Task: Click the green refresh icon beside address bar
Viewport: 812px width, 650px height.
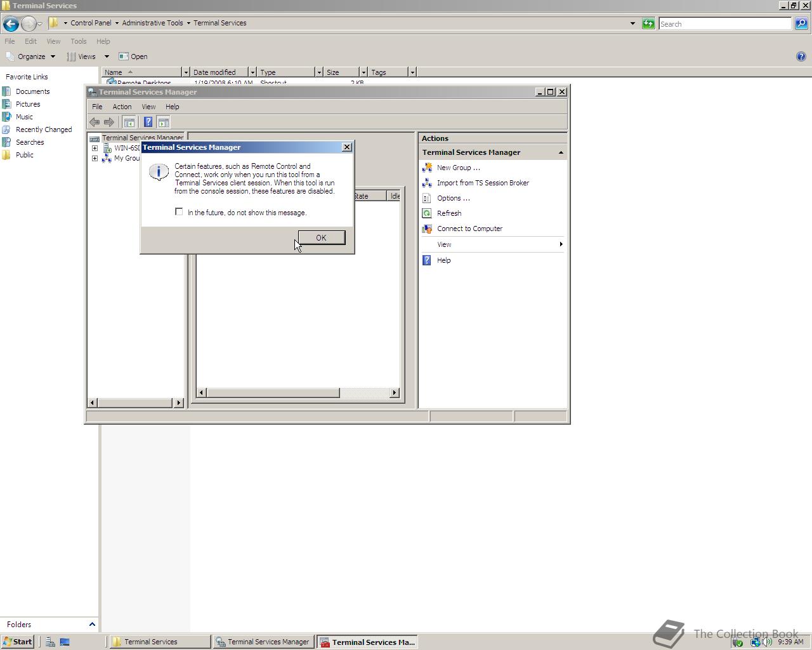Action: coord(648,23)
